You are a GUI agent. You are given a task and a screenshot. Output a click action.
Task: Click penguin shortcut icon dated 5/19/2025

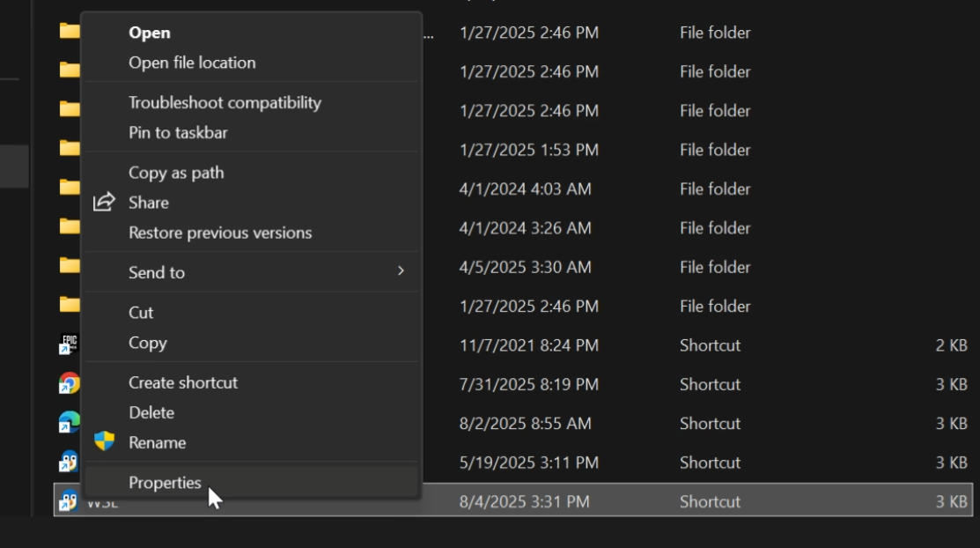pyautogui.click(x=69, y=462)
